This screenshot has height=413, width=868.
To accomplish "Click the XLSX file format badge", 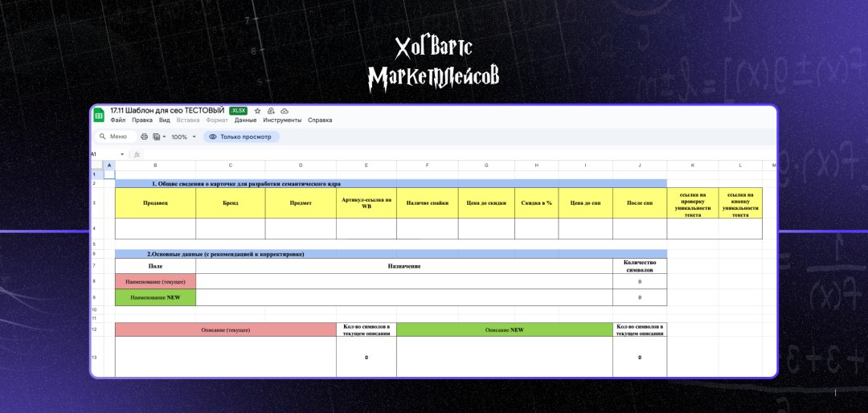I will coord(239,110).
